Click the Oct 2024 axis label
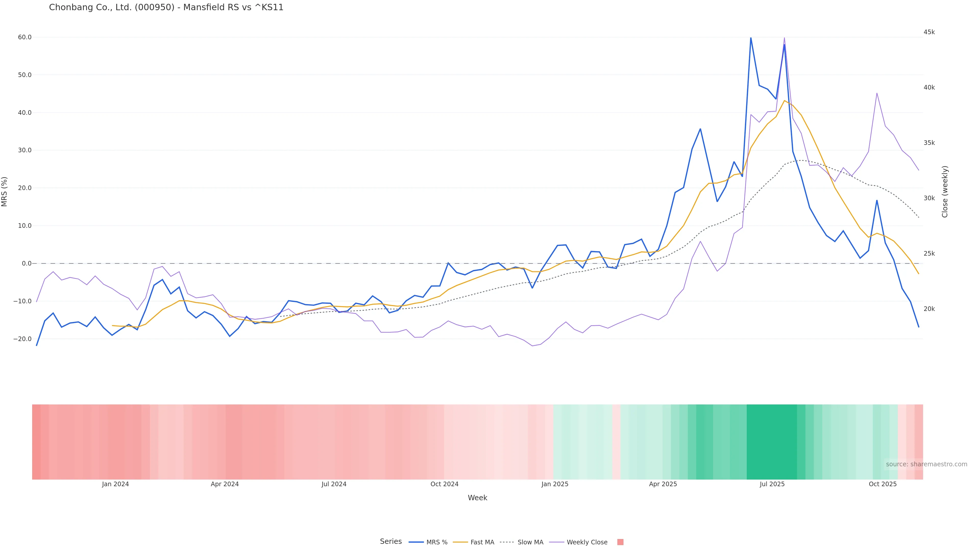980x551 pixels. pos(444,484)
